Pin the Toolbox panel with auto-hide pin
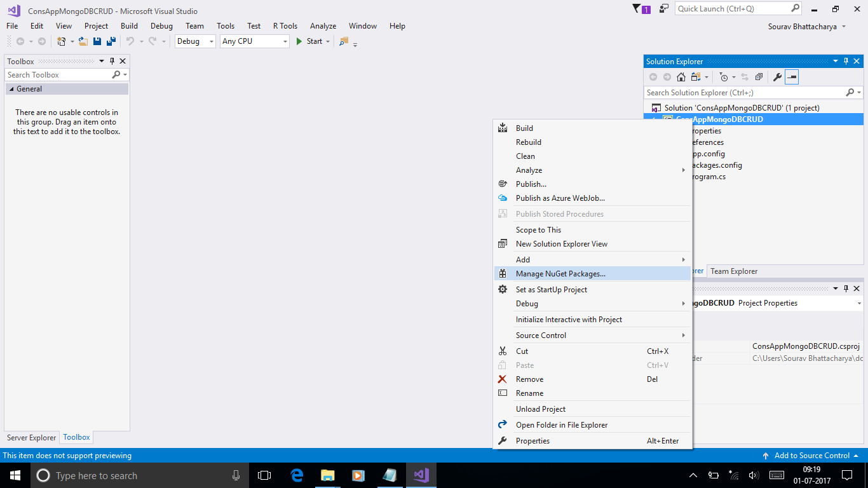The width and height of the screenshot is (868, 488). (112, 61)
